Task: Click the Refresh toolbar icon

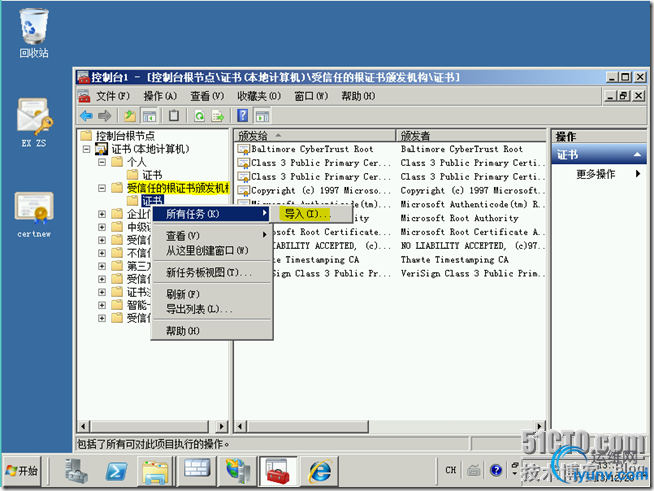Action: point(199,116)
